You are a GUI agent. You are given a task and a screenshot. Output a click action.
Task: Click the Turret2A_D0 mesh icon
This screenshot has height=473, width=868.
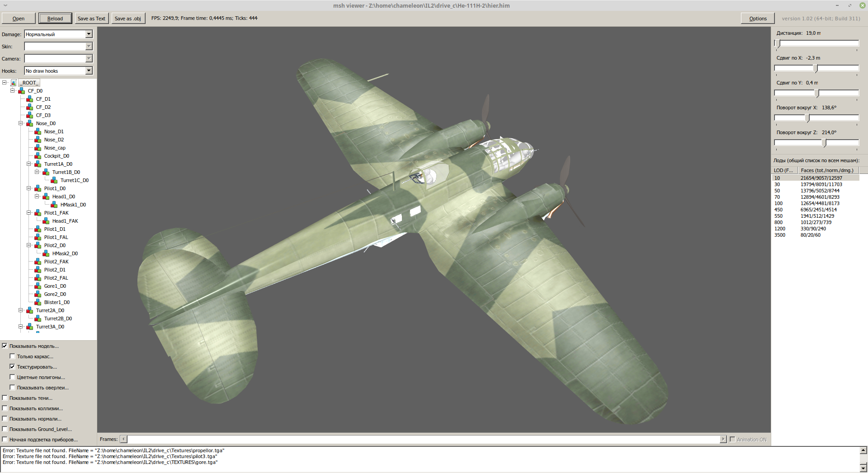pyautogui.click(x=29, y=310)
